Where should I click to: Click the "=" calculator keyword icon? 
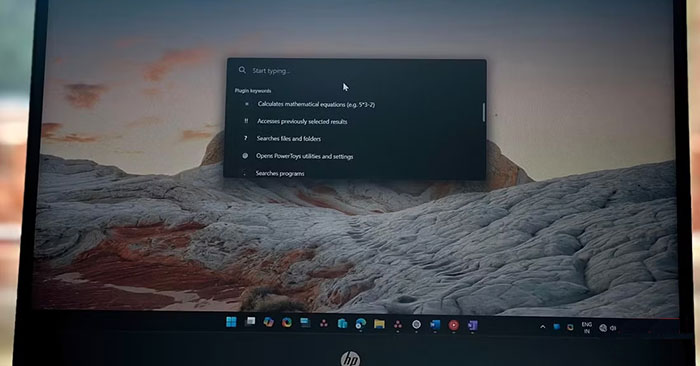pos(246,104)
